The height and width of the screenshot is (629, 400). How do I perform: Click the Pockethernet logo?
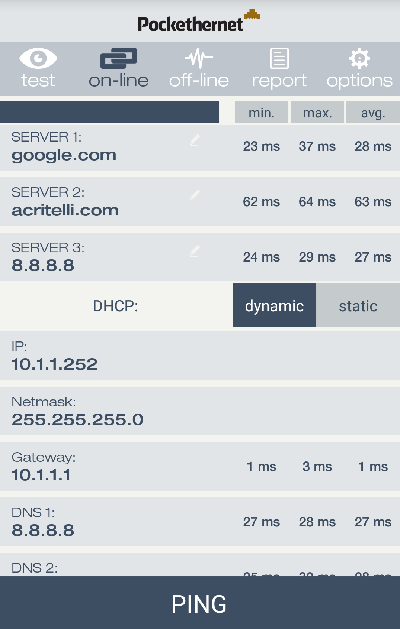pyautogui.click(x=199, y=20)
